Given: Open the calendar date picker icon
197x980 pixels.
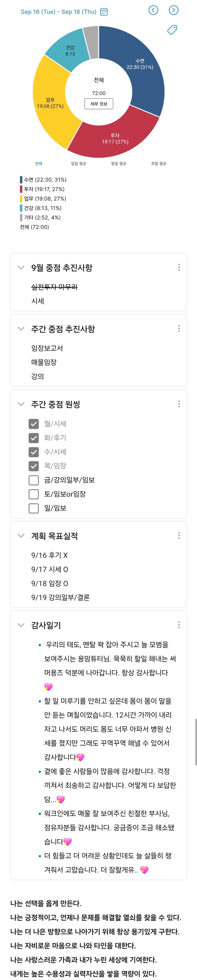Looking at the screenshot, I should 104,12.
